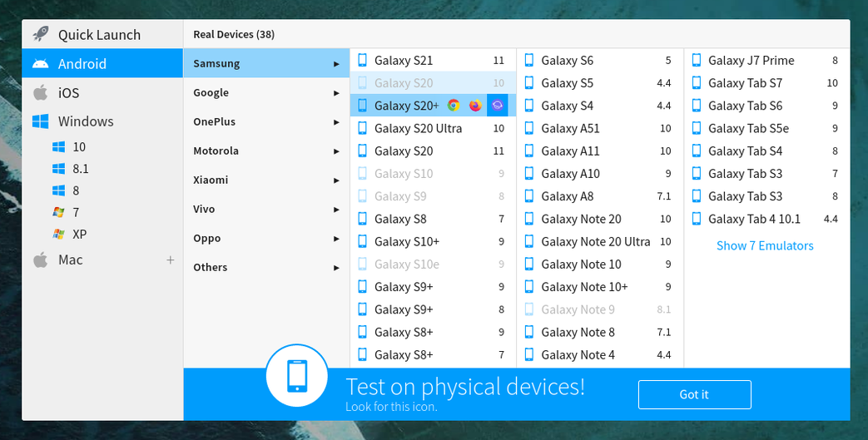Select the Android robot icon in sidebar
The height and width of the screenshot is (440, 868).
[x=40, y=64]
